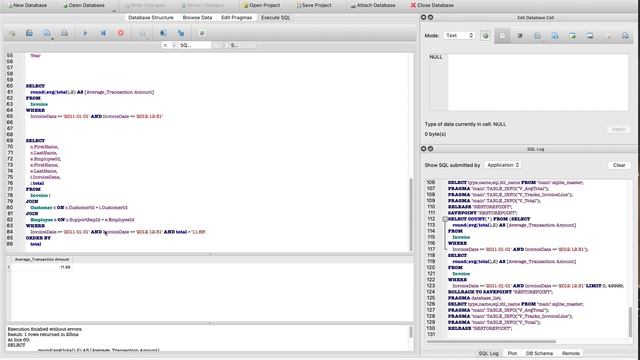This screenshot has height=360, width=640.
Task: Open Find in SQL editor icon
Action: (163, 33)
